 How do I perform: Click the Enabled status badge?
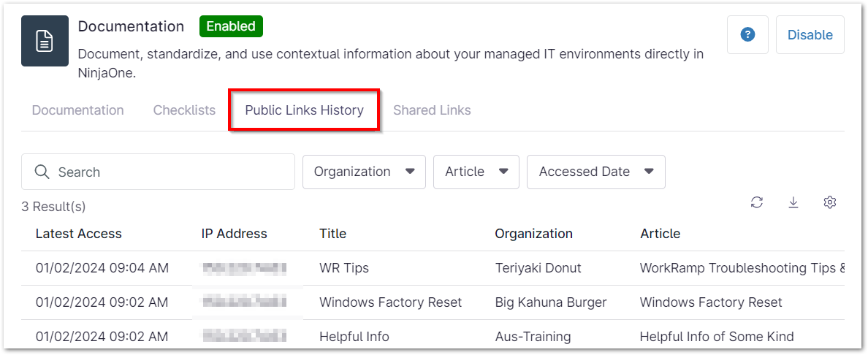coord(231,27)
